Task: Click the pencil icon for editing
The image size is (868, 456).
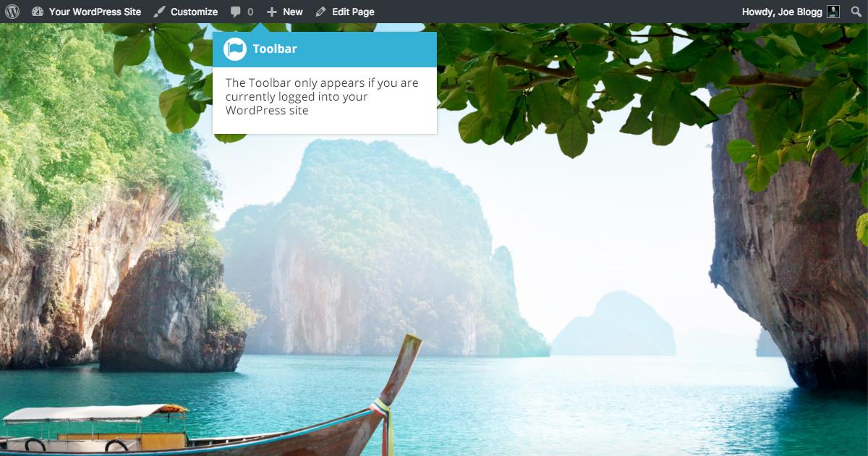Action: tap(321, 12)
